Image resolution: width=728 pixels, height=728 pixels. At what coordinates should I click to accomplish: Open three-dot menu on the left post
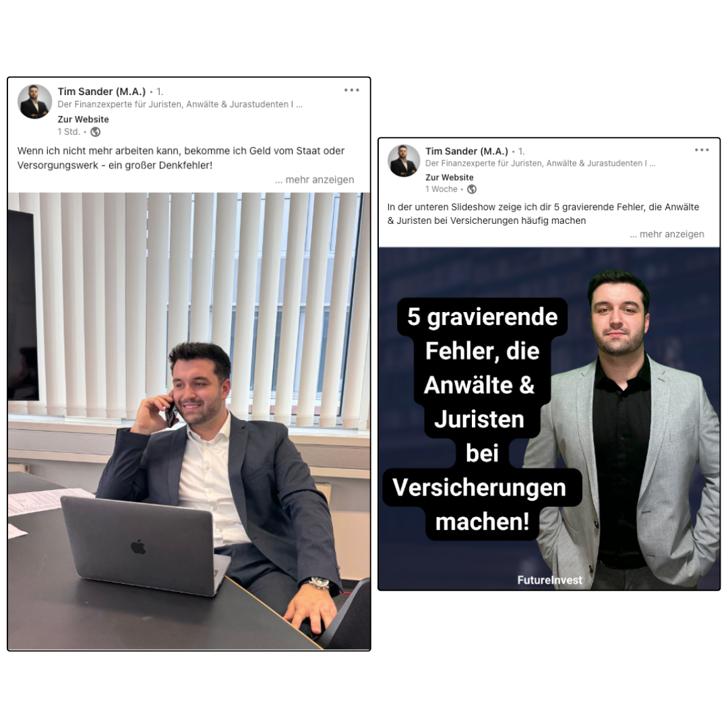(351, 90)
